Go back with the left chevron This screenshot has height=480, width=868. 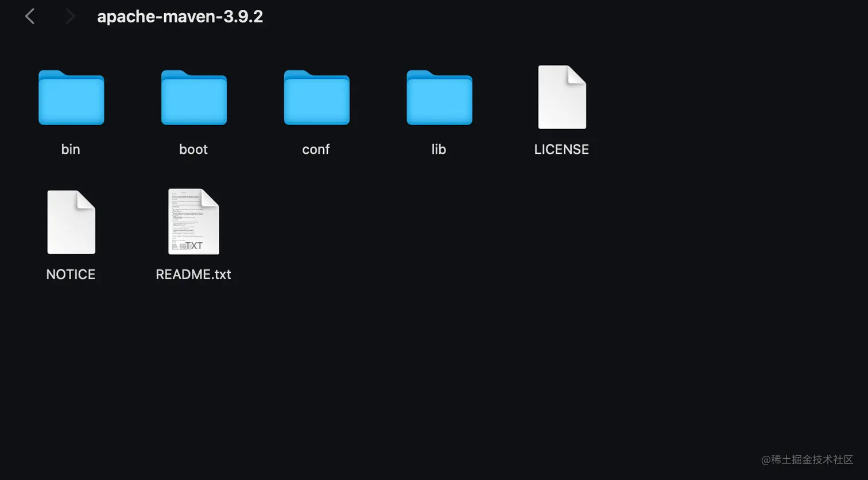(x=30, y=17)
